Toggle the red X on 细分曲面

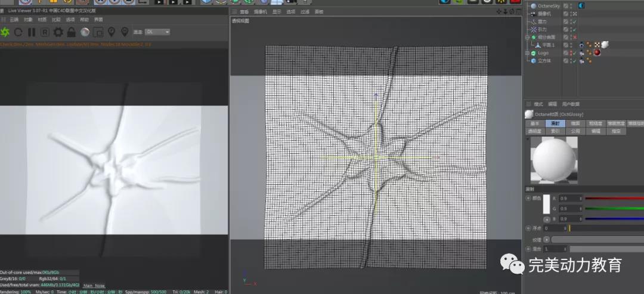pos(574,37)
